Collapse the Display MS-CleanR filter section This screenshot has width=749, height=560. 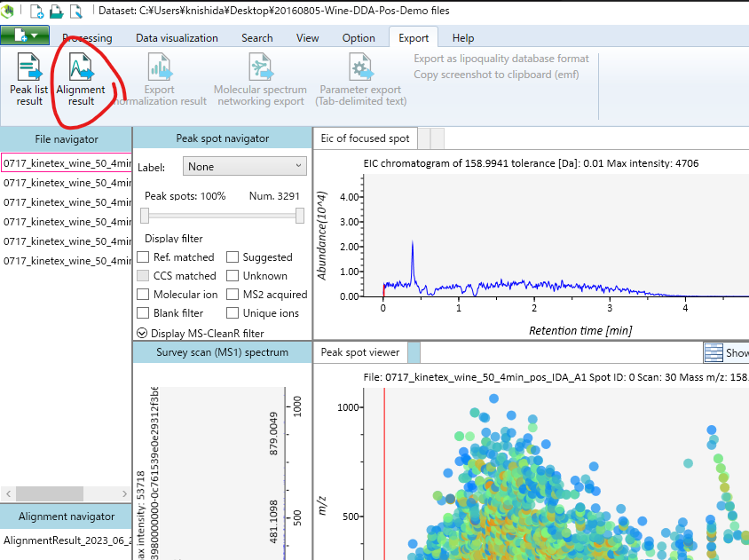coord(142,332)
